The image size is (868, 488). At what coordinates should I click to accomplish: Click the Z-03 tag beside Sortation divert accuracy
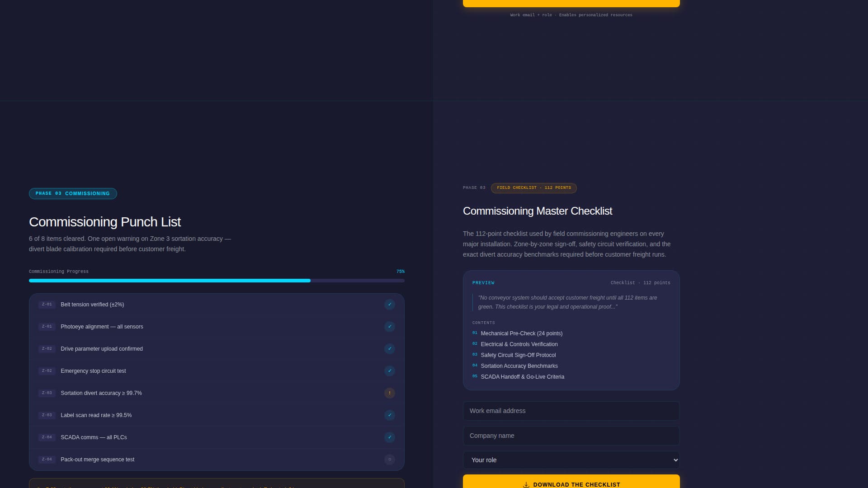(47, 393)
